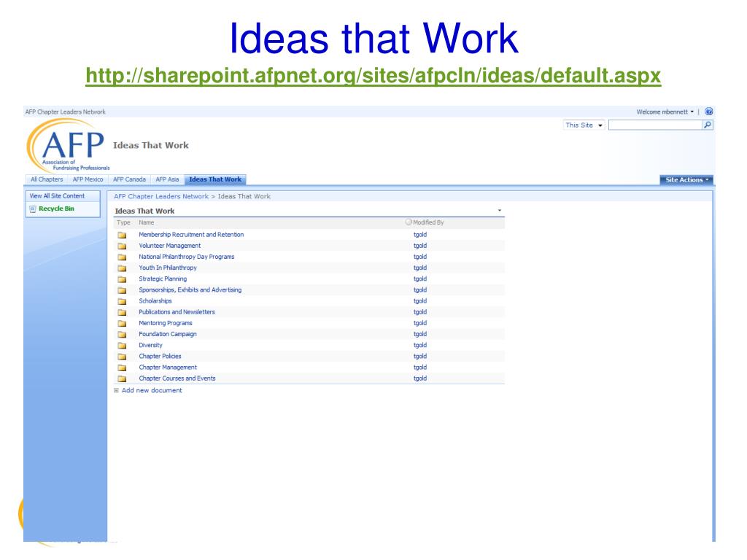This screenshot has height=560, width=747.
Task: Click Ideas That Work breadcrumb text
Action: point(244,197)
